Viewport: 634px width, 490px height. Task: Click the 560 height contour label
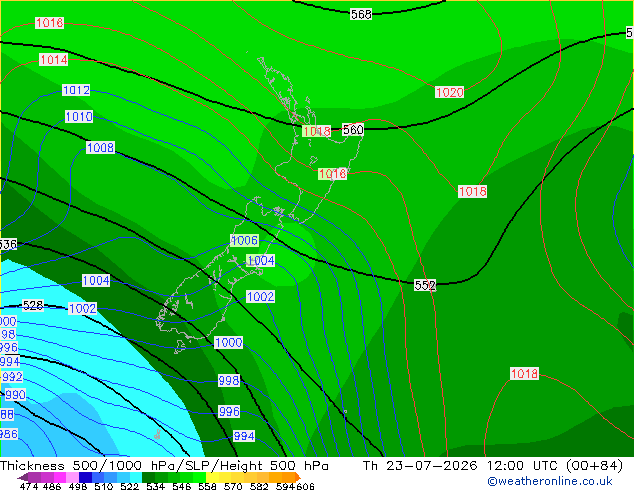353,130
